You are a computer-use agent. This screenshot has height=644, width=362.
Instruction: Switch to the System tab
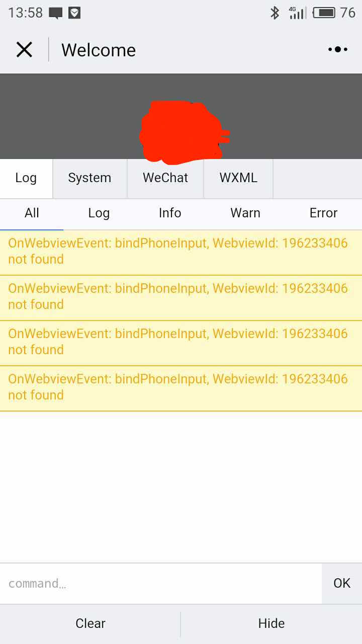click(89, 178)
